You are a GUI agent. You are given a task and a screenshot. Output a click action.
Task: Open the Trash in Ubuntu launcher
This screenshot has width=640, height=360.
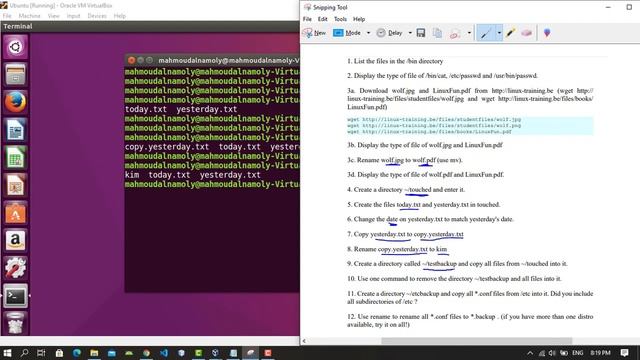pos(16,324)
